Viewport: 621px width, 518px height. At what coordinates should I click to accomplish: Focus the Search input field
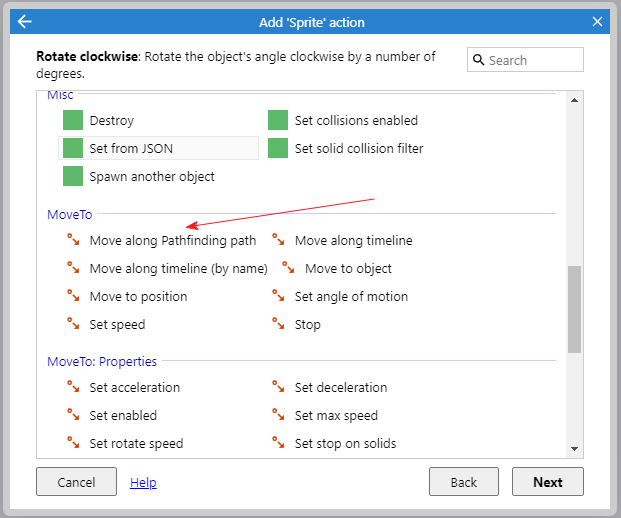click(x=525, y=60)
